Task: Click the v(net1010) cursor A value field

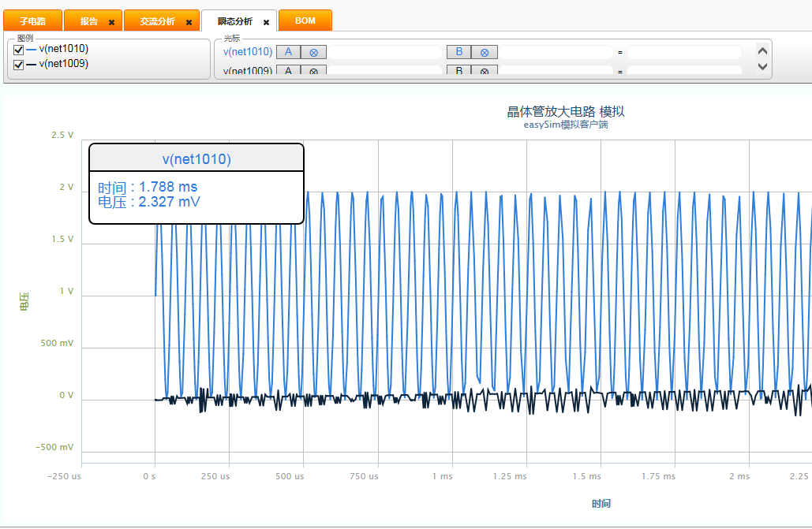Action: [x=385, y=52]
